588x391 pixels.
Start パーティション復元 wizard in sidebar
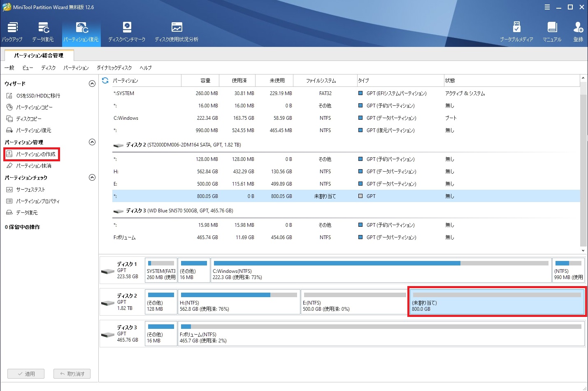(x=29, y=130)
